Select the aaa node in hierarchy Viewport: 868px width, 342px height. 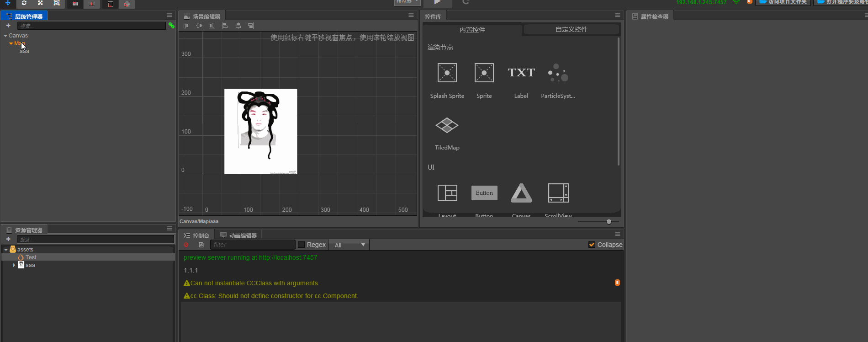(24, 51)
